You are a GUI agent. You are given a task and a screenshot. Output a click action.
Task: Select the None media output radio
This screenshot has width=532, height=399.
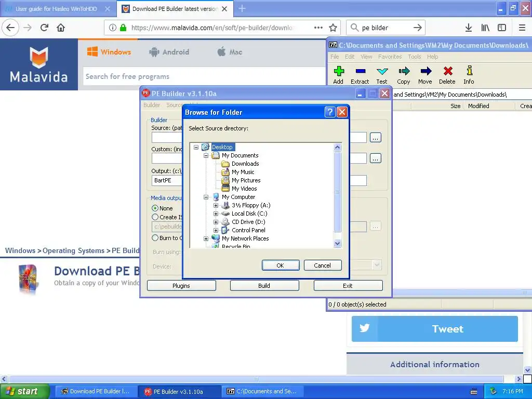[x=155, y=208]
